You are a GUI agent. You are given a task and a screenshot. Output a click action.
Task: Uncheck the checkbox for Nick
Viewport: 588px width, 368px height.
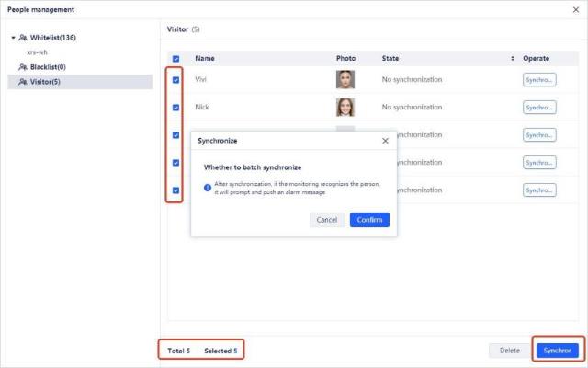pos(175,108)
